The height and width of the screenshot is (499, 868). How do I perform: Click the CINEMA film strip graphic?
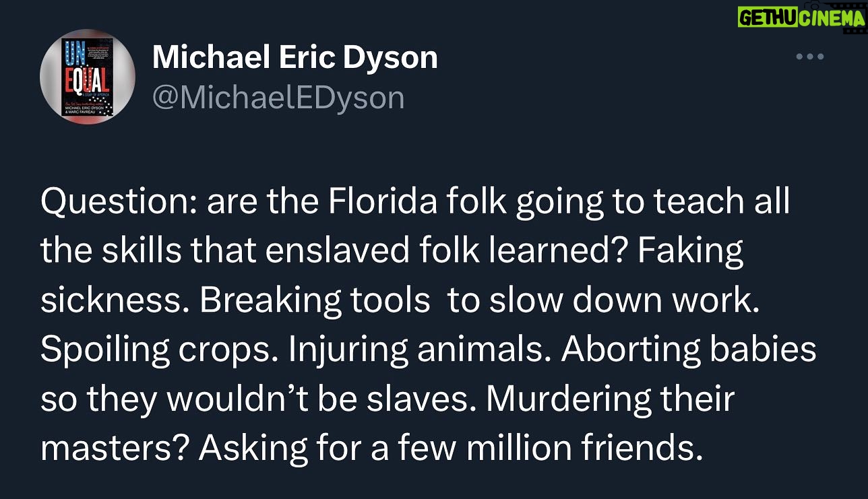[x=832, y=18]
